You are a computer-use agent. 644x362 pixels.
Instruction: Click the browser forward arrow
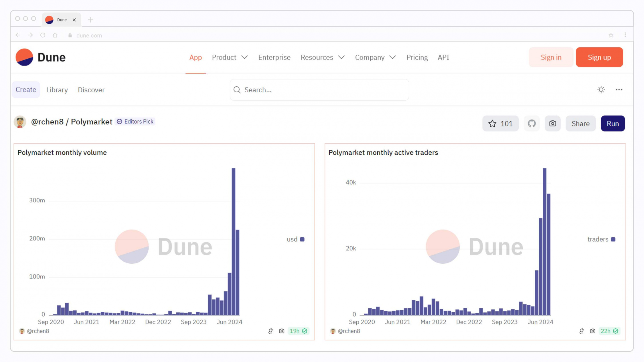(30, 35)
